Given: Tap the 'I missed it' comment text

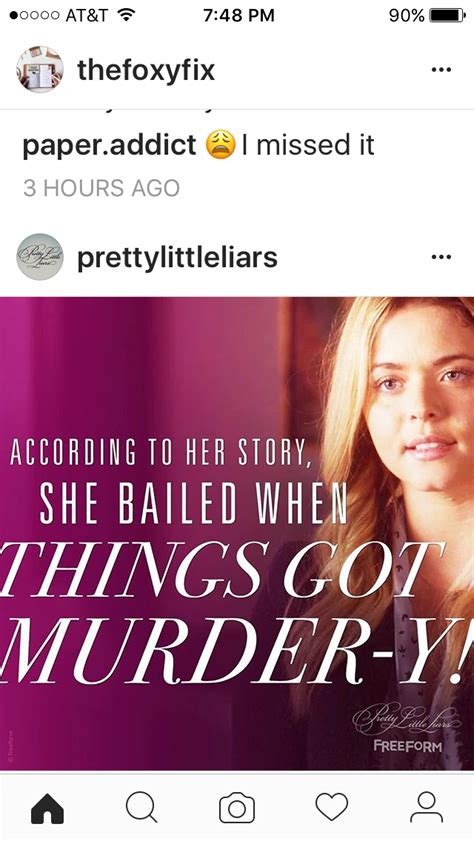Looking at the screenshot, I should coord(308,146).
